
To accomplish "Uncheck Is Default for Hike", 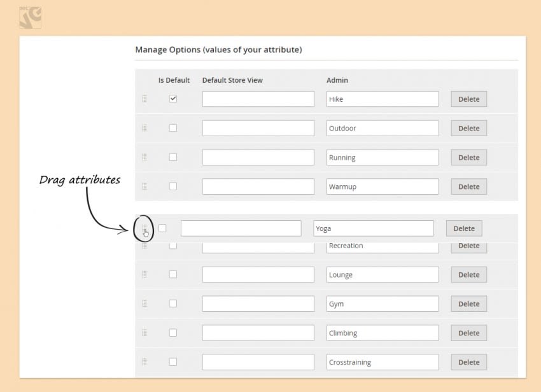I will pyautogui.click(x=173, y=99).
